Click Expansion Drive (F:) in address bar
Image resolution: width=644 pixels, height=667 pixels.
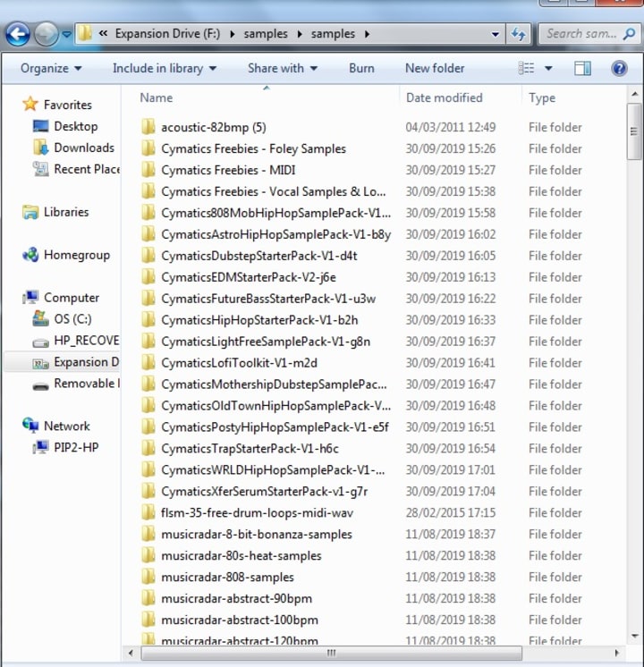(x=167, y=34)
